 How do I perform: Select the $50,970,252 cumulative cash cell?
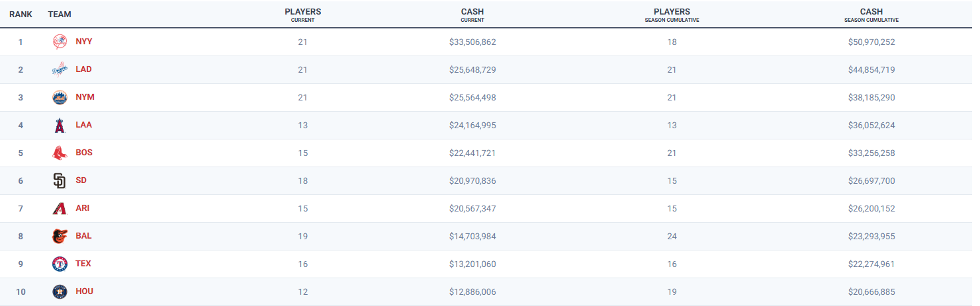point(871,42)
